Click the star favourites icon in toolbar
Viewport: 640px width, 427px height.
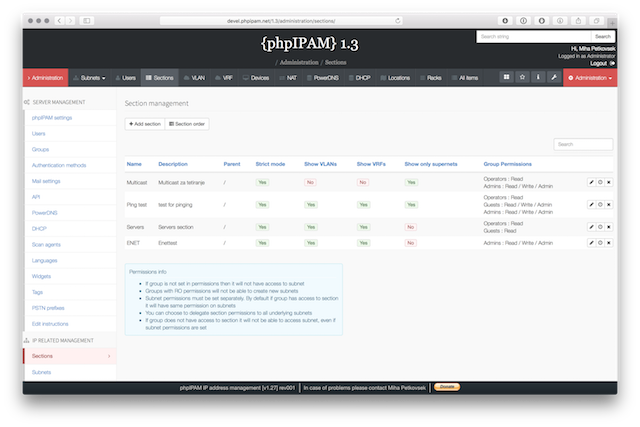(521, 77)
